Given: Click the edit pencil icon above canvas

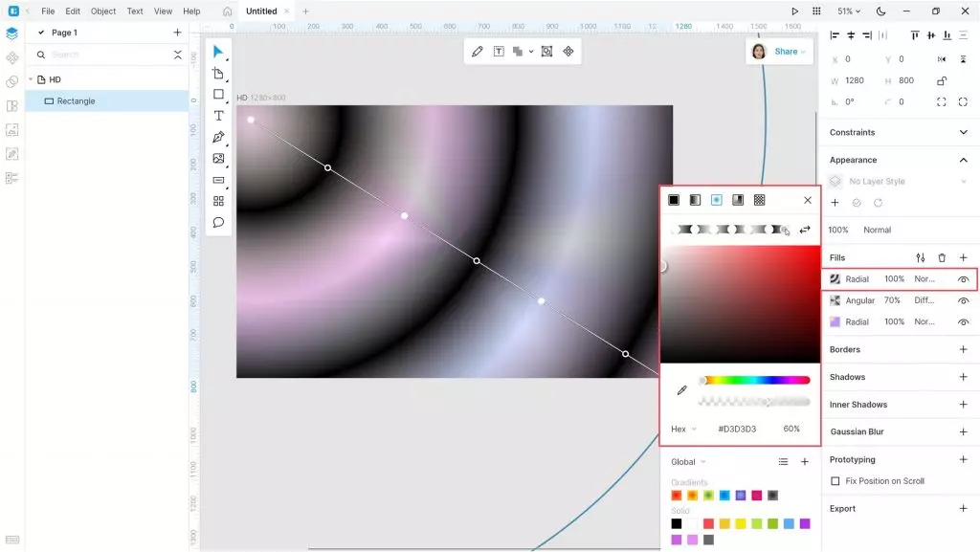Looking at the screenshot, I should coord(478,52).
